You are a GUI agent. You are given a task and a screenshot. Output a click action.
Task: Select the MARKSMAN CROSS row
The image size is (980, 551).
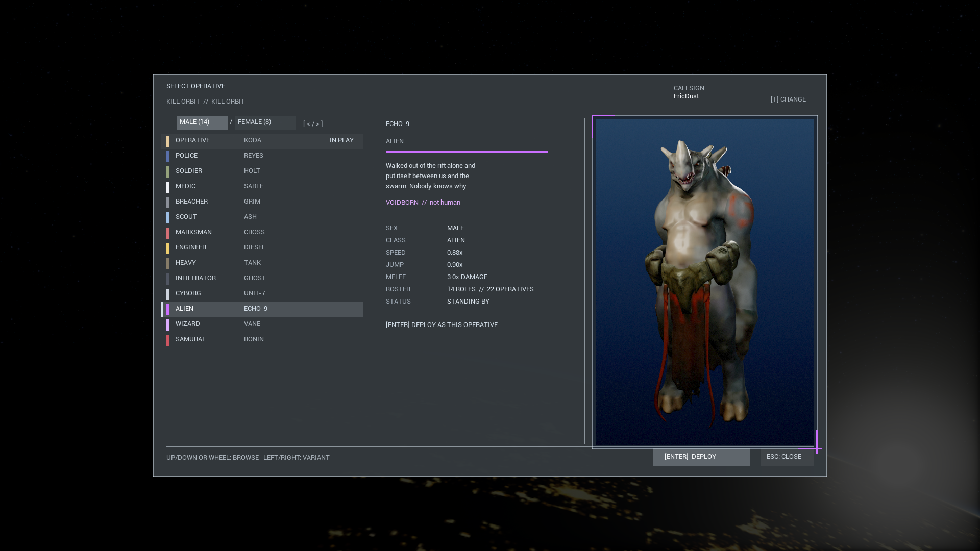[262, 233]
